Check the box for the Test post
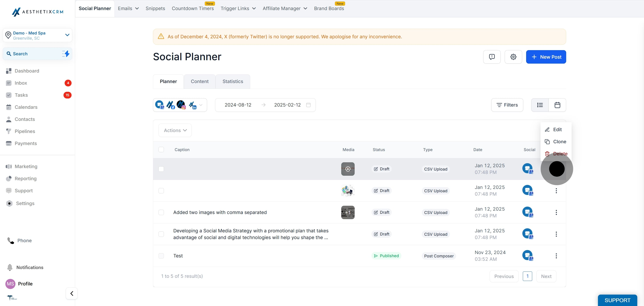 pyautogui.click(x=161, y=256)
